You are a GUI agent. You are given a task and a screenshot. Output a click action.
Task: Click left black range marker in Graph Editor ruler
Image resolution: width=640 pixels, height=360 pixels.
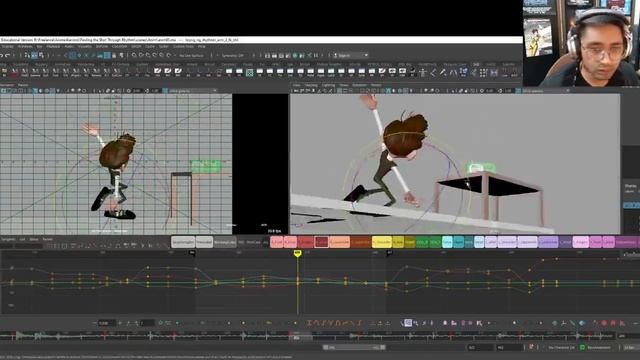point(192,253)
